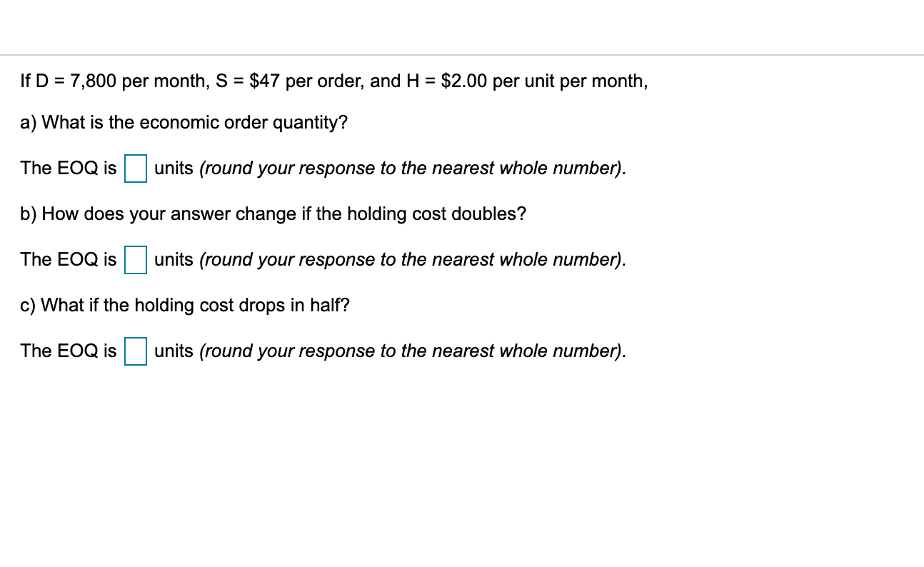Click the horizontal divider line above the question
This screenshot has width=924, height=567.
tap(462, 53)
